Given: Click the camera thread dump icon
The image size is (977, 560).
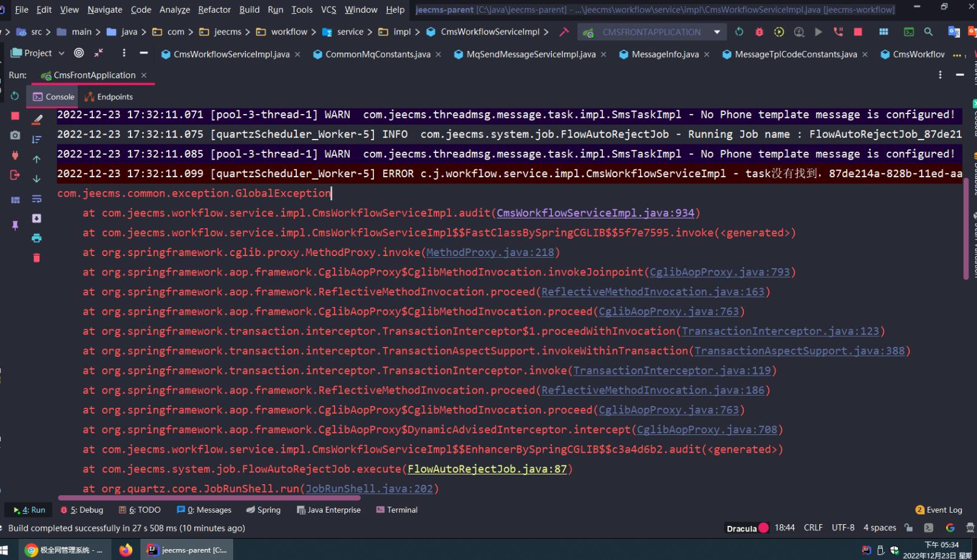Looking at the screenshot, I should (x=15, y=135).
